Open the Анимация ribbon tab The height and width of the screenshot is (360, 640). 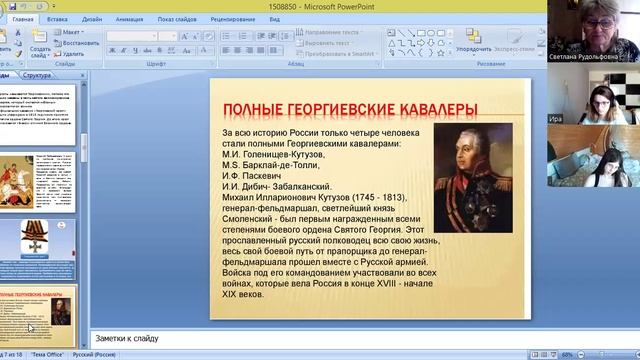click(x=129, y=19)
